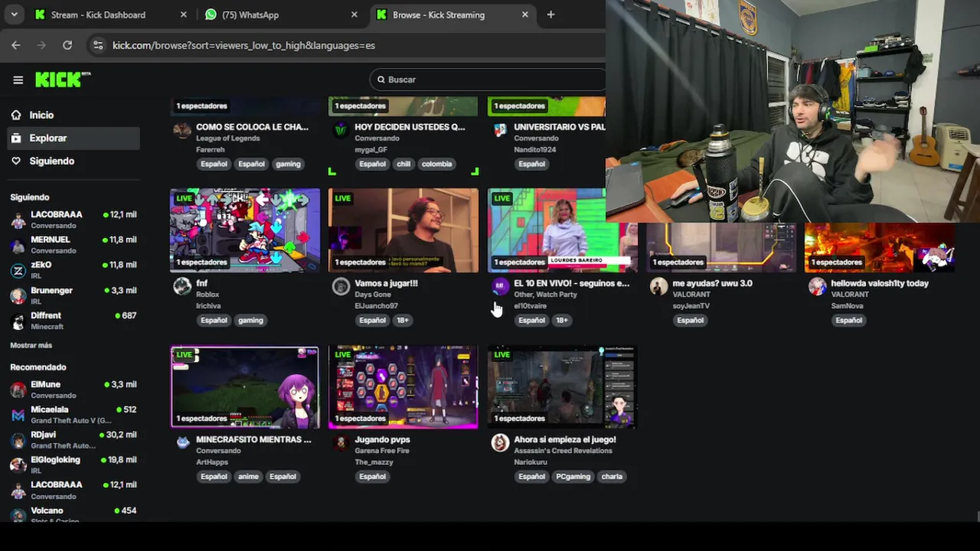
Task: Click Brunenger channel avatar
Action: (x=18, y=296)
